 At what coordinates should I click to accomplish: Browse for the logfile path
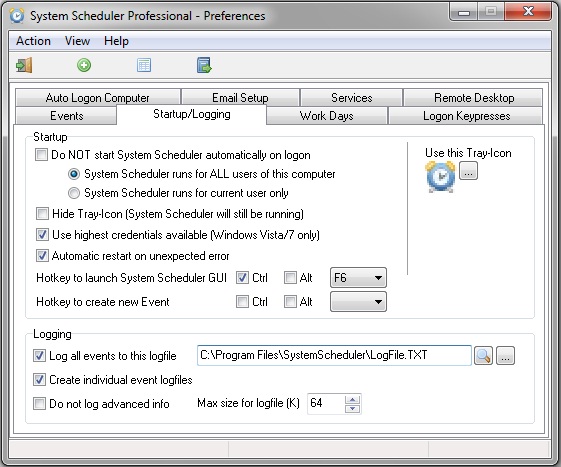tap(505, 355)
